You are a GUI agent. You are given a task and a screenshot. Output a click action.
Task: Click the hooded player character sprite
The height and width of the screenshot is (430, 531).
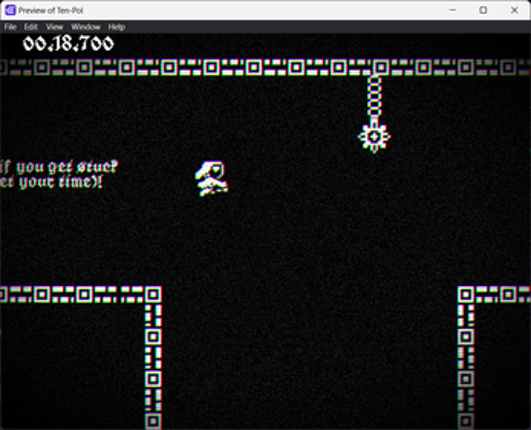click(212, 178)
